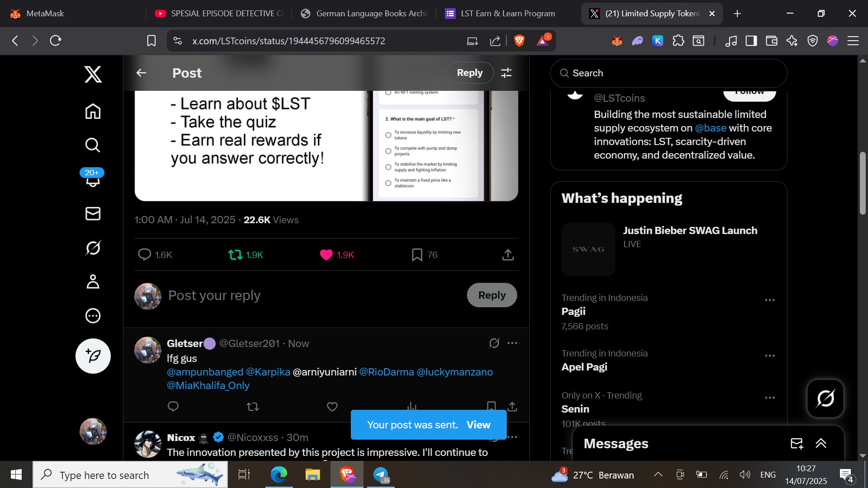Screen dimensions: 868x488
Task: View analytics for Gletser's comment
Action: coord(411,406)
